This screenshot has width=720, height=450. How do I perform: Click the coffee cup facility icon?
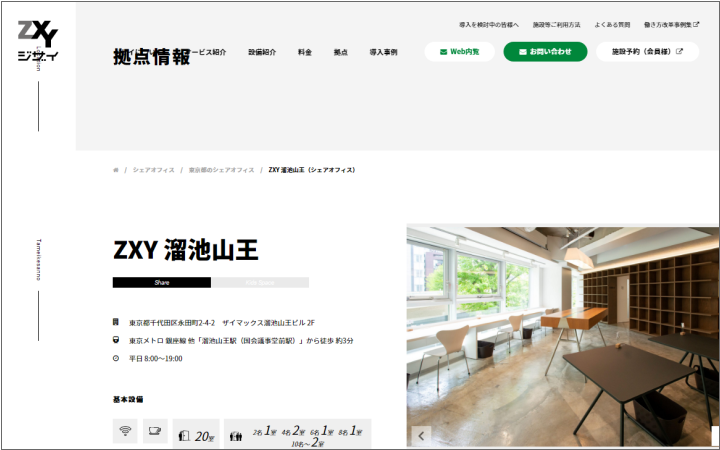click(155, 431)
